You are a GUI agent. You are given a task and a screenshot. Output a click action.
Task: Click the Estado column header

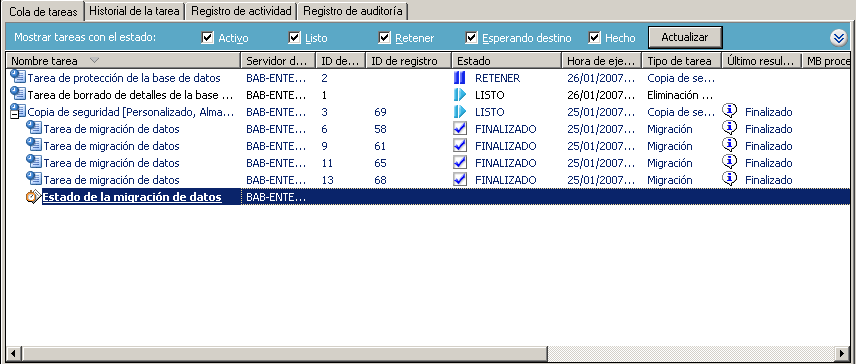507,61
